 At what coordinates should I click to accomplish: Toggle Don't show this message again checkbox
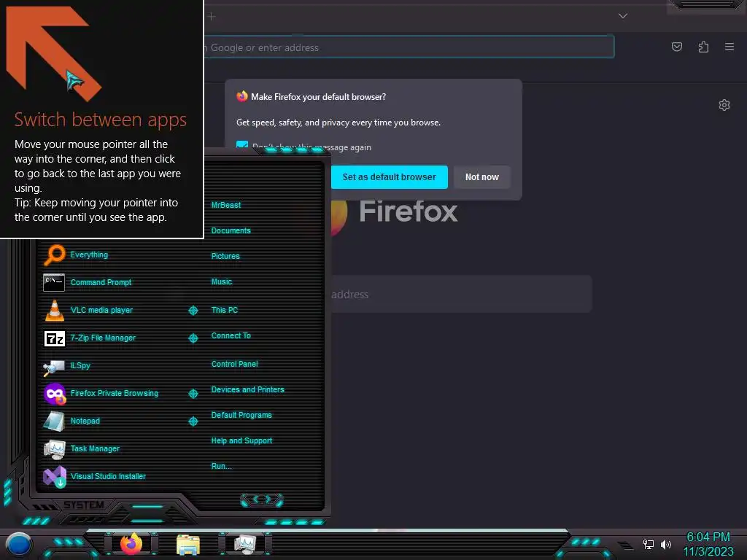pyautogui.click(x=242, y=145)
